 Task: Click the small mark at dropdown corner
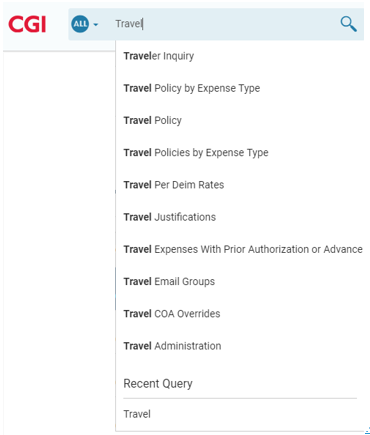(367, 430)
